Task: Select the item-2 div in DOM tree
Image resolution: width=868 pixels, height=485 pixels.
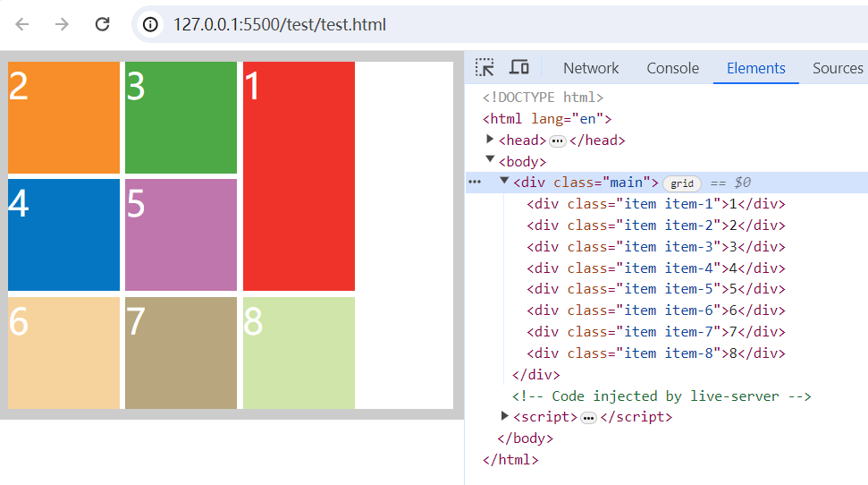Action: coord(656,225)
